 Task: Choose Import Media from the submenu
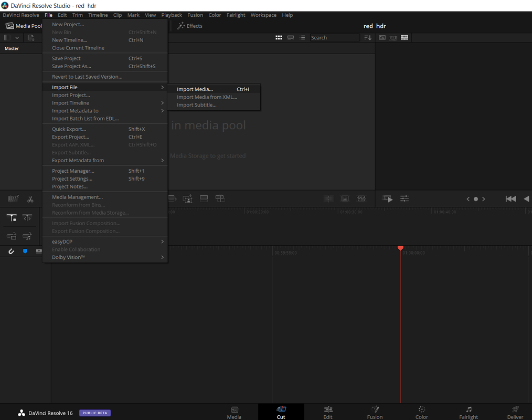point(214,89)
